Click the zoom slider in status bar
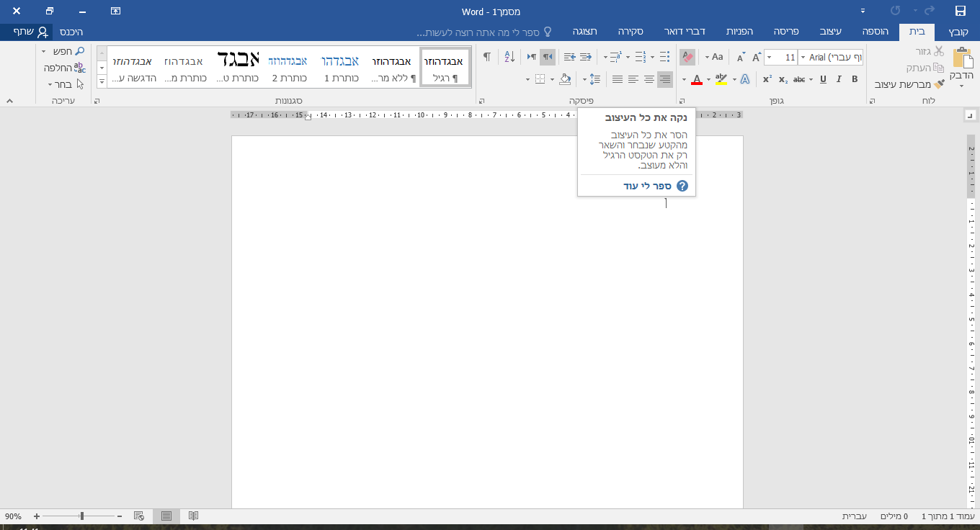Screen dimensions: 980x530 (x=81, y=516)
